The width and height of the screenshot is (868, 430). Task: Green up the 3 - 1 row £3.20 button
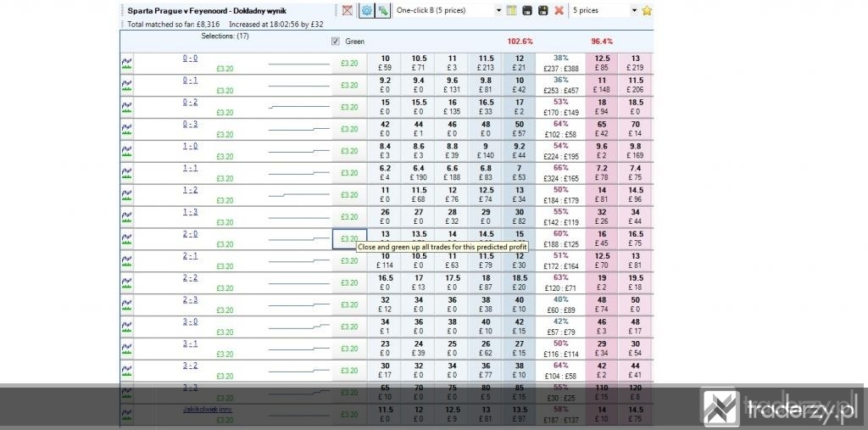[x=349, y=349]
